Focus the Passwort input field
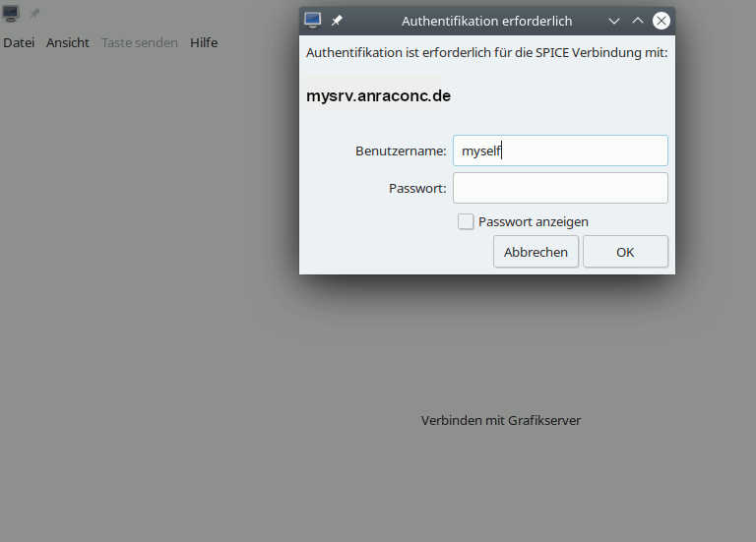The image size is (756, 542). coord(560,188)
